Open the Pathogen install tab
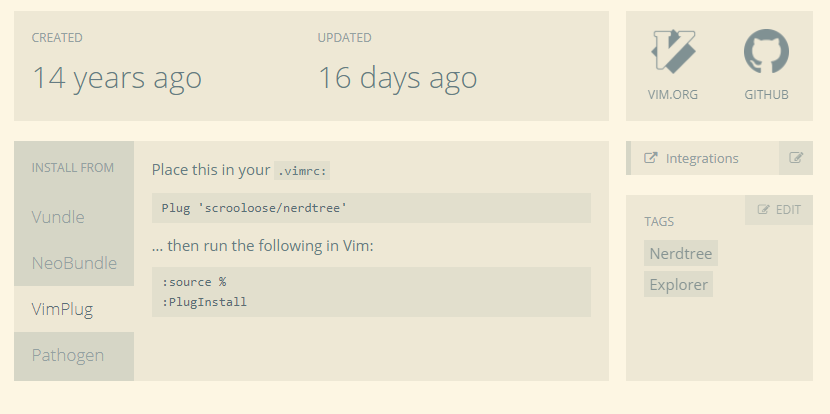Image resolution: width=830 pixels, height=414 pixels. click(74, 355)
